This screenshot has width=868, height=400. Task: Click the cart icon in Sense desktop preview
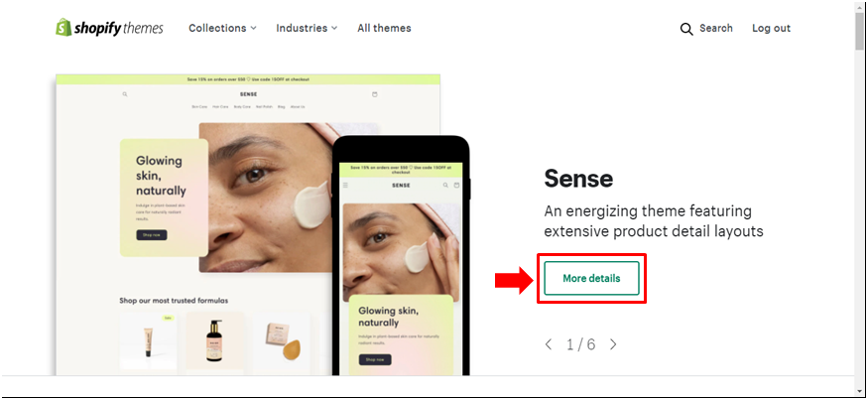tap(375, 94)
